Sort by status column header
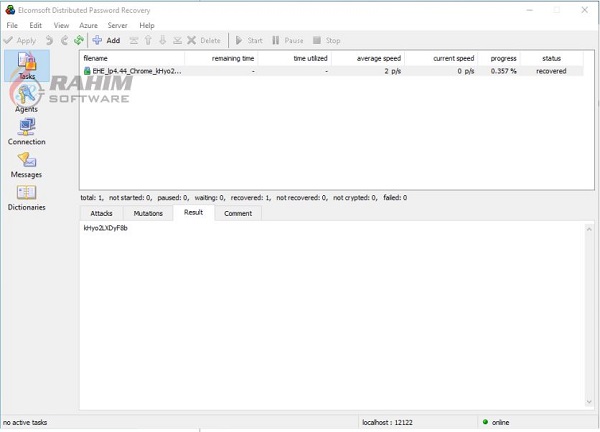600x432 pixels. coord(551,58)
